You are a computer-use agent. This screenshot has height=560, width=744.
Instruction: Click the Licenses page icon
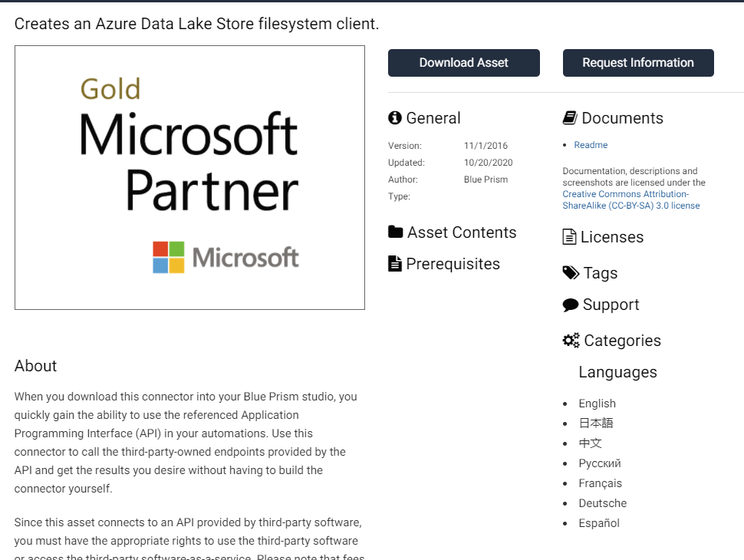(569, 237)
